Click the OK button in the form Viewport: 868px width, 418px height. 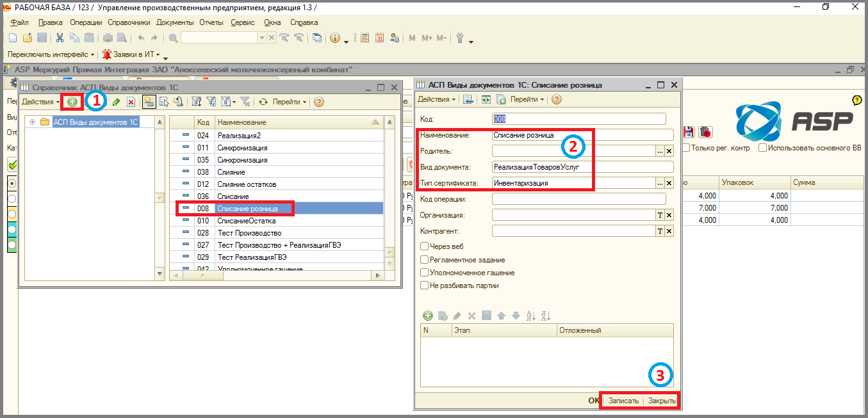[594, 401]
